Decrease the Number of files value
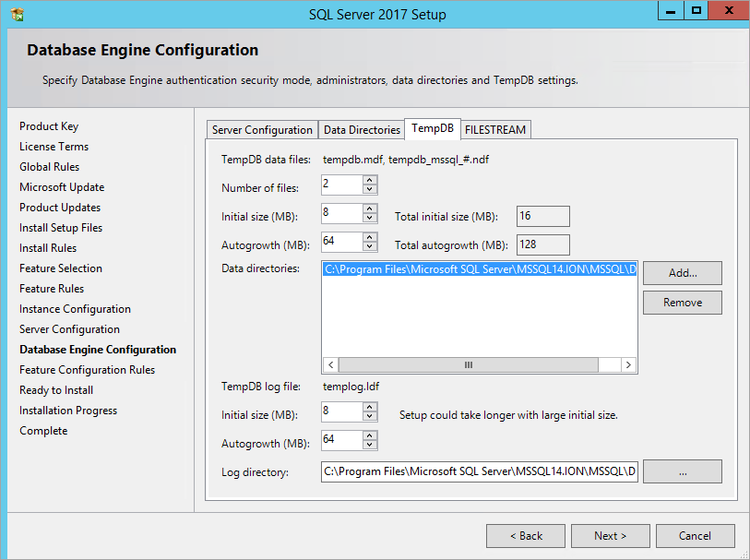The image size is (750, 560). tap(370, 189)
